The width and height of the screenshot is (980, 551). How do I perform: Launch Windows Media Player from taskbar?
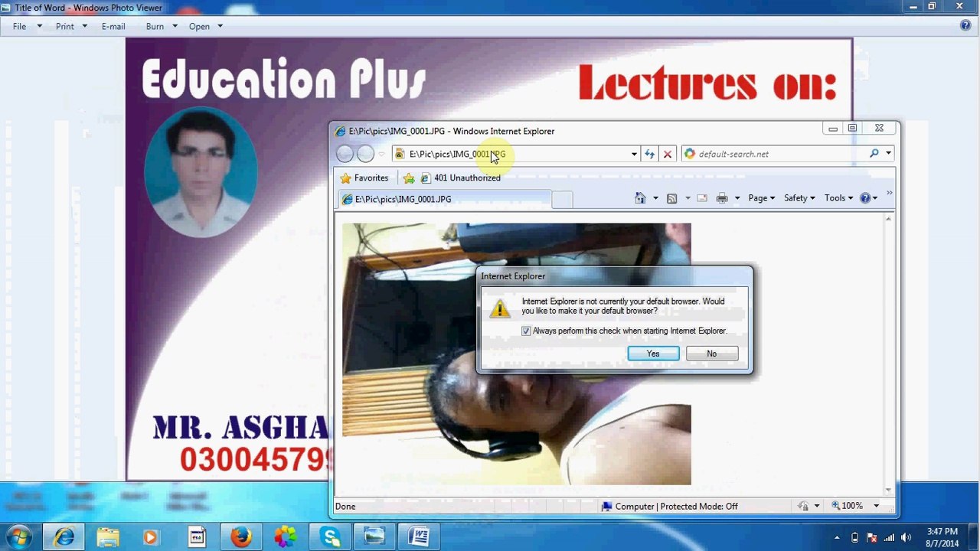pyautogui.click(x=150, y=537)
